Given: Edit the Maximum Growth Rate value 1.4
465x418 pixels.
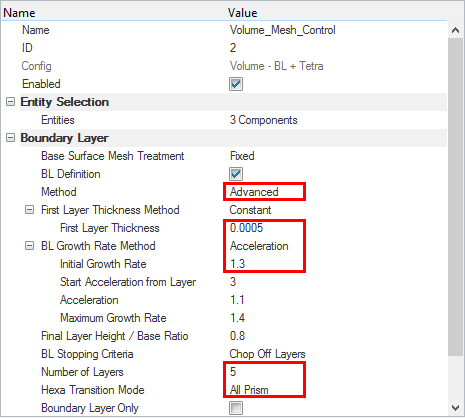Looking at the screenshot, I should [x=237, y=318].
